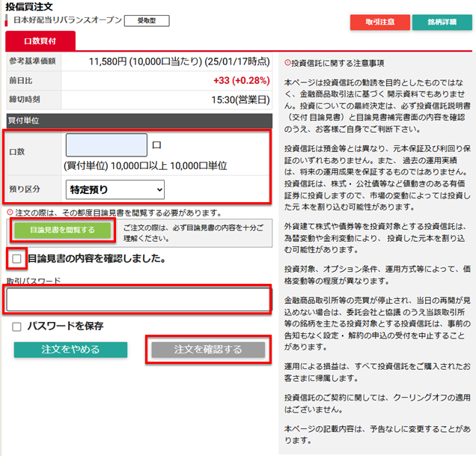
Task: Click the 15:30(営業日) deadline value
Action: [x=240, y=100]
